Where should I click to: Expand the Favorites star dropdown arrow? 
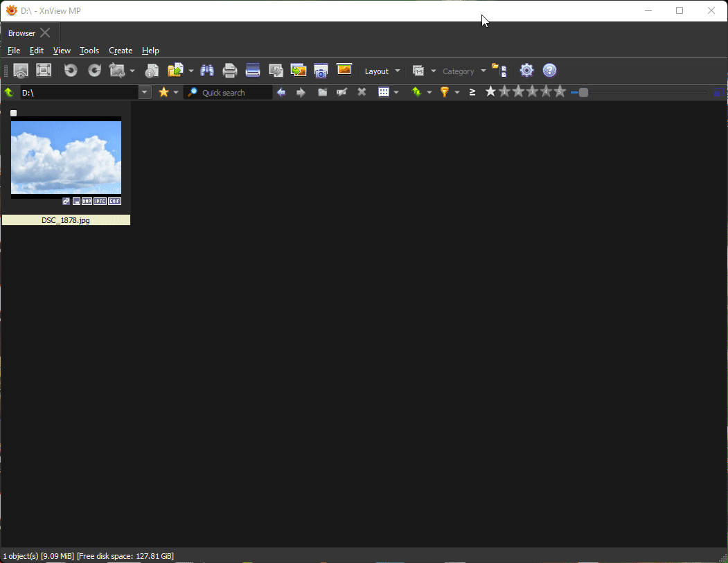176,92
